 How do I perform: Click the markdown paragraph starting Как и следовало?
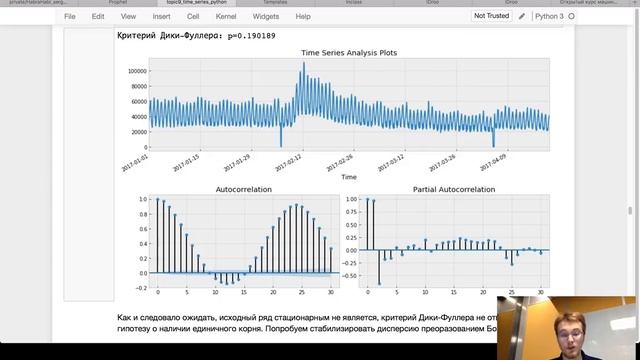coord(307,323)
